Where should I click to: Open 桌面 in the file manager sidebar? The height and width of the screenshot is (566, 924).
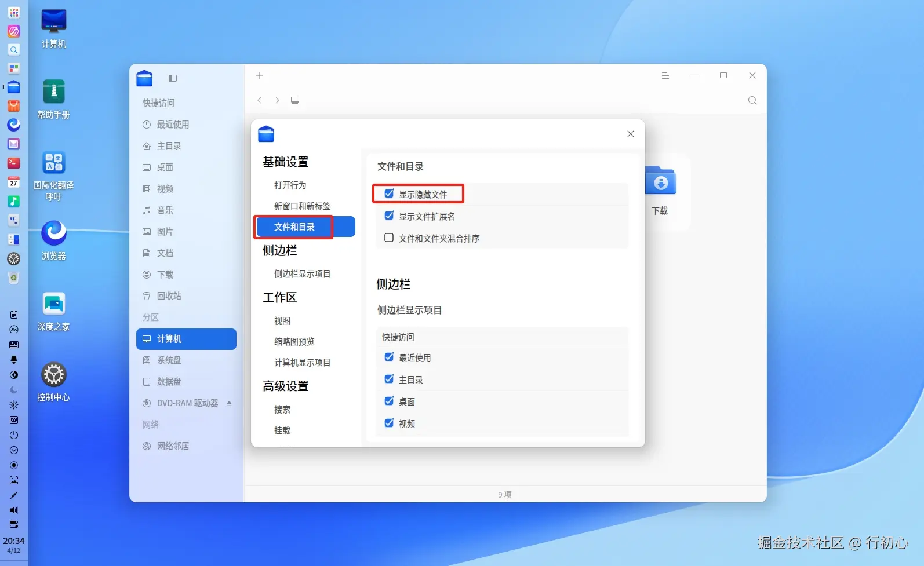point(186,167)
